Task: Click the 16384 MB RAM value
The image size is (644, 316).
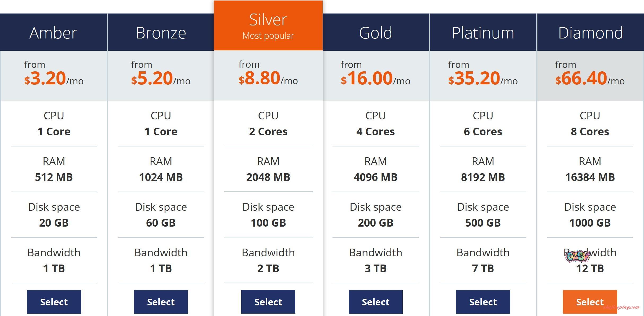Action: click(x=590, y=177)
